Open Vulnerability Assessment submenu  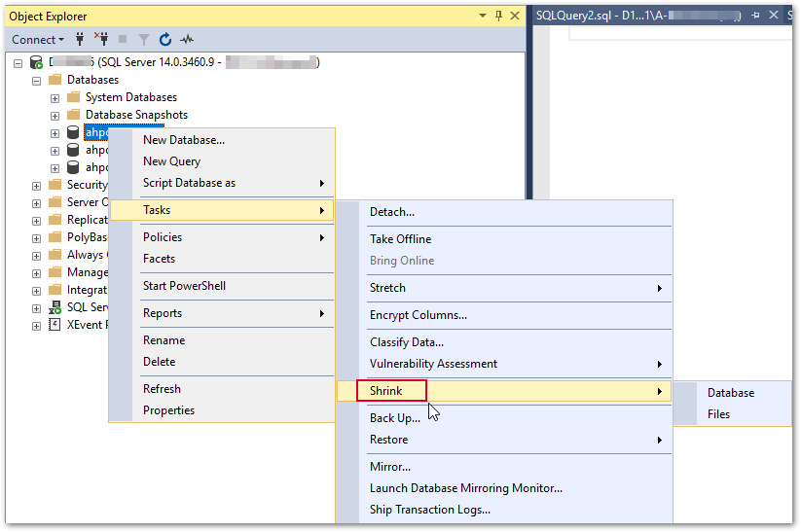tap(504, 364)
